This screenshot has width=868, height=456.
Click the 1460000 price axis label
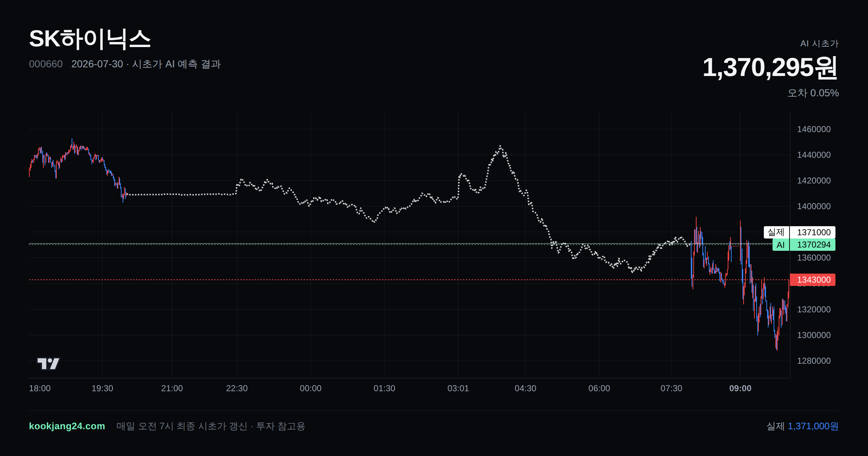click(x=814, y=129)
